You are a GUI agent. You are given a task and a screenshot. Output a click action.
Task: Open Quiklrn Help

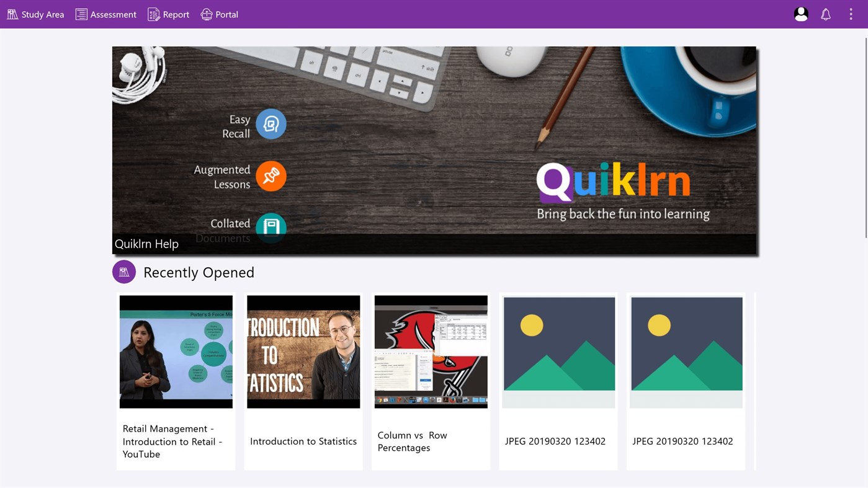[x=146, y=243]
